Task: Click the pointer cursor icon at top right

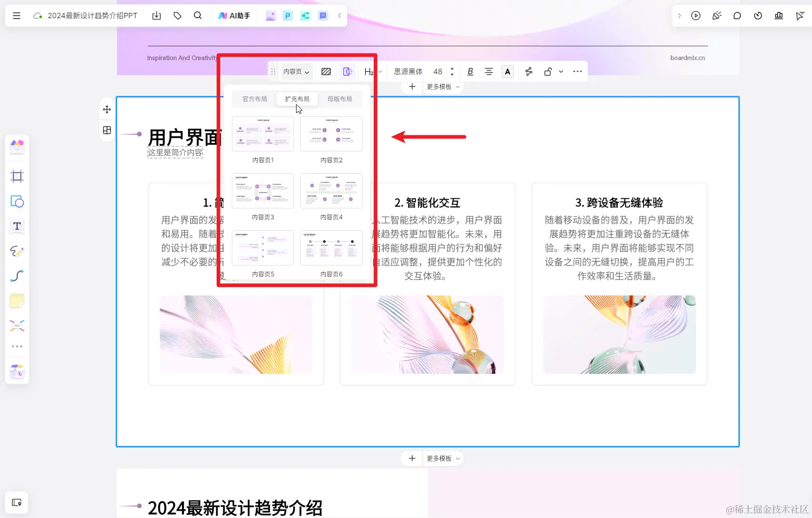Action: tap(800, 16)
